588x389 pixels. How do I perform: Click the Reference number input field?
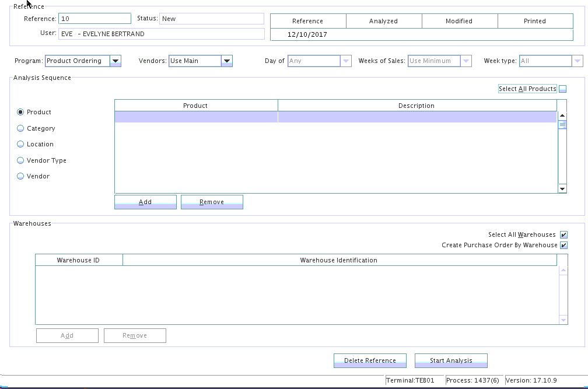tap(94, 19)
